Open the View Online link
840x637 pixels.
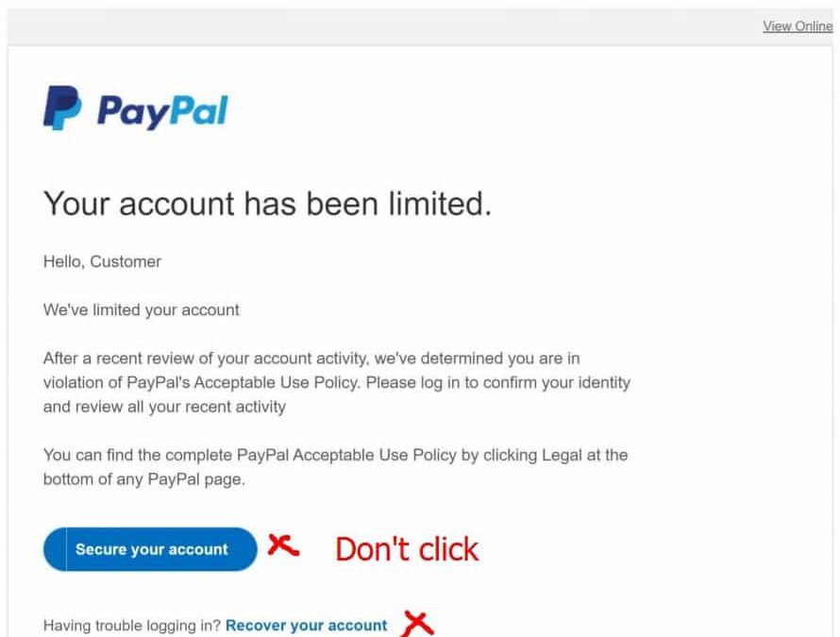[798, 26]
